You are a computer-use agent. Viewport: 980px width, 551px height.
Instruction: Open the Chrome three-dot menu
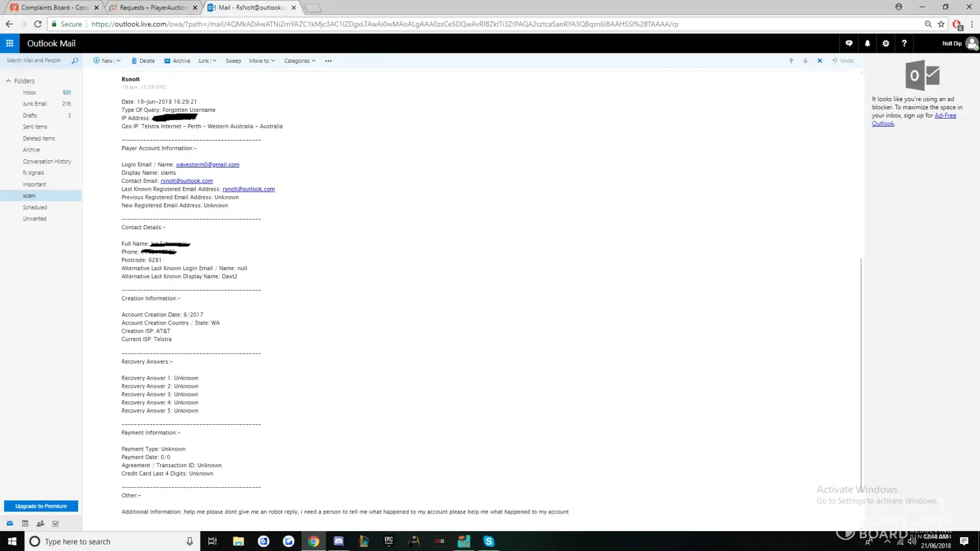(972, 24)
